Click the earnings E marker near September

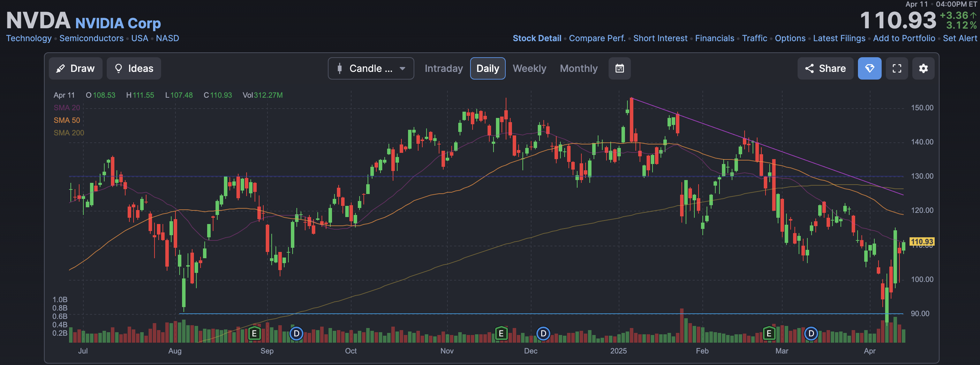(254, 334)
